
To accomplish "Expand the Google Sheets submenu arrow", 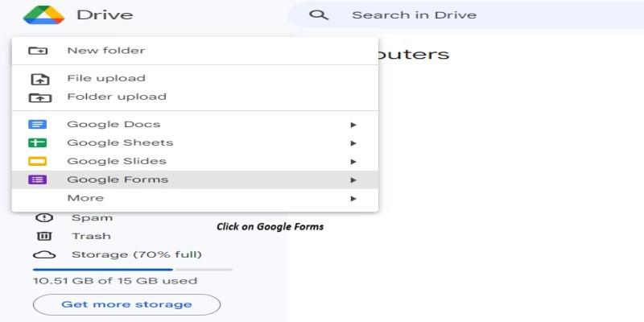I will coord(353,143).
